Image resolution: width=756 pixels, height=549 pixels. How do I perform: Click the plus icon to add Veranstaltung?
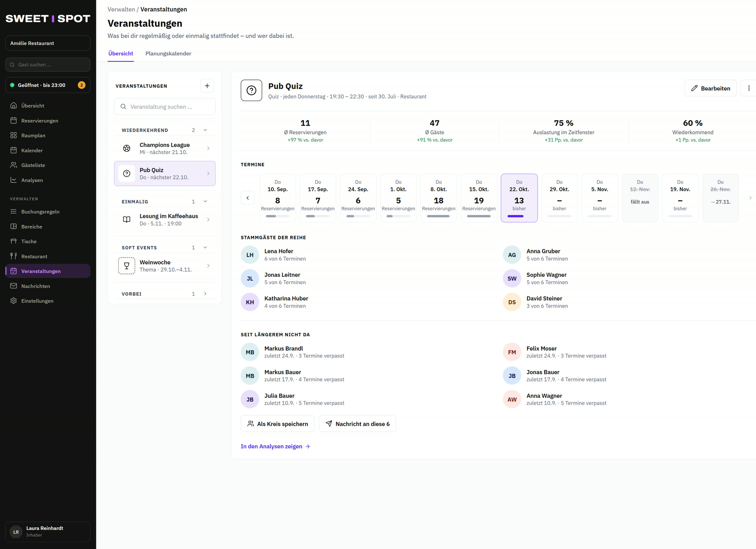tap(207, 86)
